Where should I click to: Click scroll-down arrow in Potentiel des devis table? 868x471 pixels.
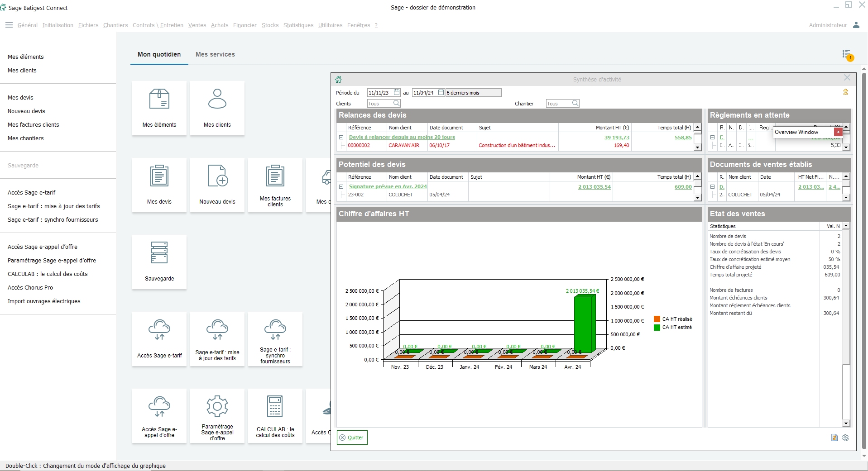(x=697, y=198)
